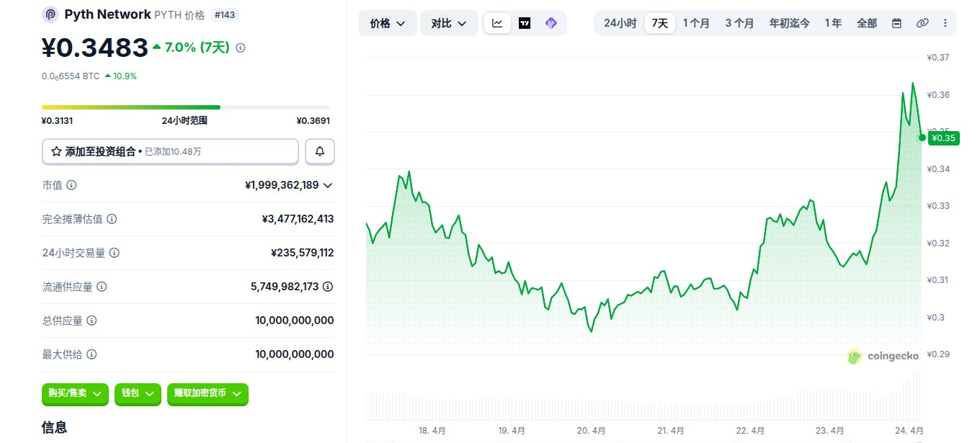
Task: Click the ¥0.35 current price label
Action: point(944,138)
